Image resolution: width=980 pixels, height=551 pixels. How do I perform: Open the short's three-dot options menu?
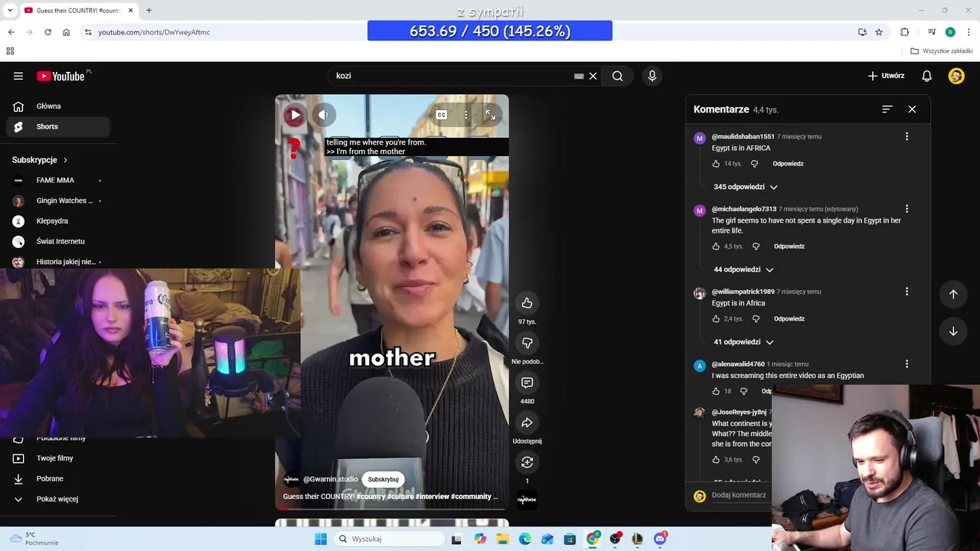click(x=465, y=115)
